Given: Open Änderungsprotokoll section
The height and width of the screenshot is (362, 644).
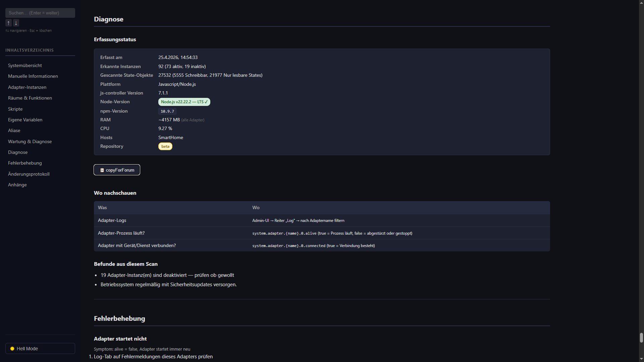Looking at the screenshot, I should [29, 174].
